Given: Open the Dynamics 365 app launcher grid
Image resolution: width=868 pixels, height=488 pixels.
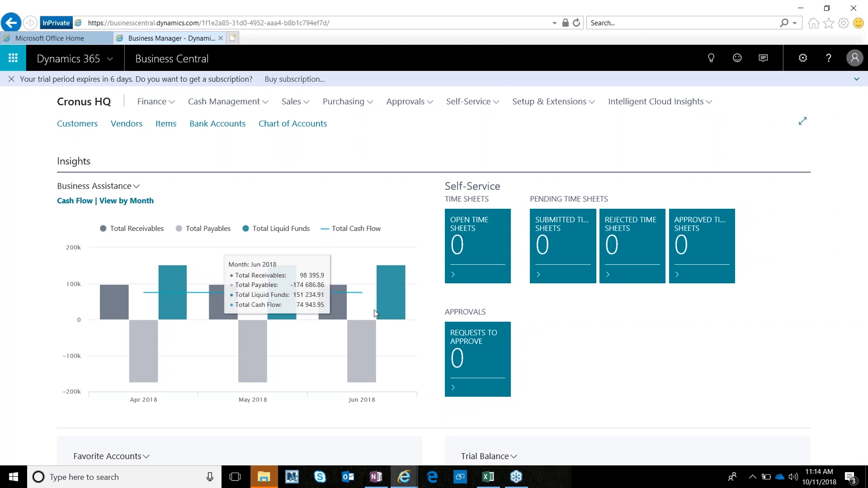Looking at the screenshot, I should [13, 58].
